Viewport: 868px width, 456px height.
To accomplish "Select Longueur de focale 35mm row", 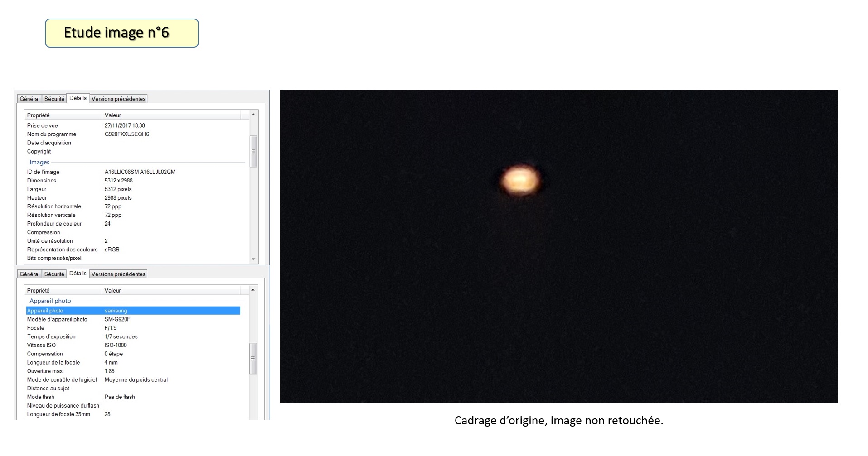I will (x=133, y=414).
